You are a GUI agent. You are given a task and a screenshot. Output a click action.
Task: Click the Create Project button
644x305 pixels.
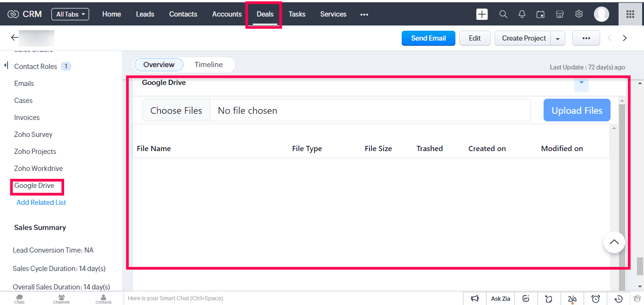[523, 38]
